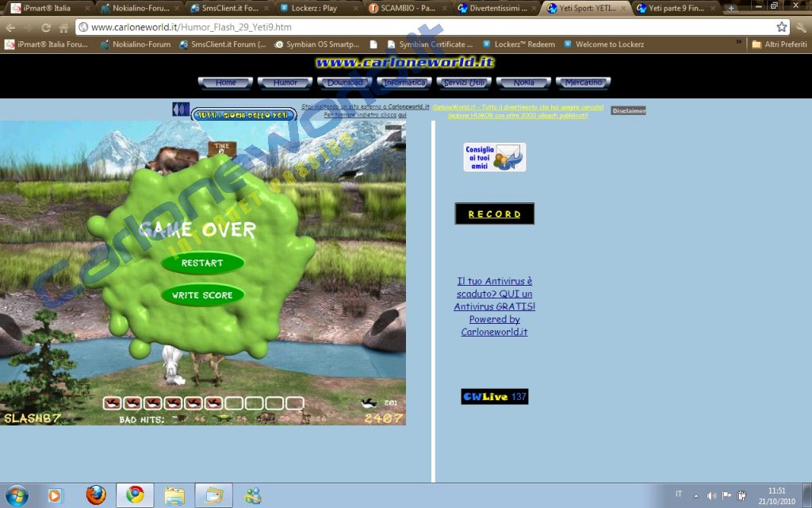Click the Disclaimer button
This screenshot has width=812, height=508.
coord(628,110)
